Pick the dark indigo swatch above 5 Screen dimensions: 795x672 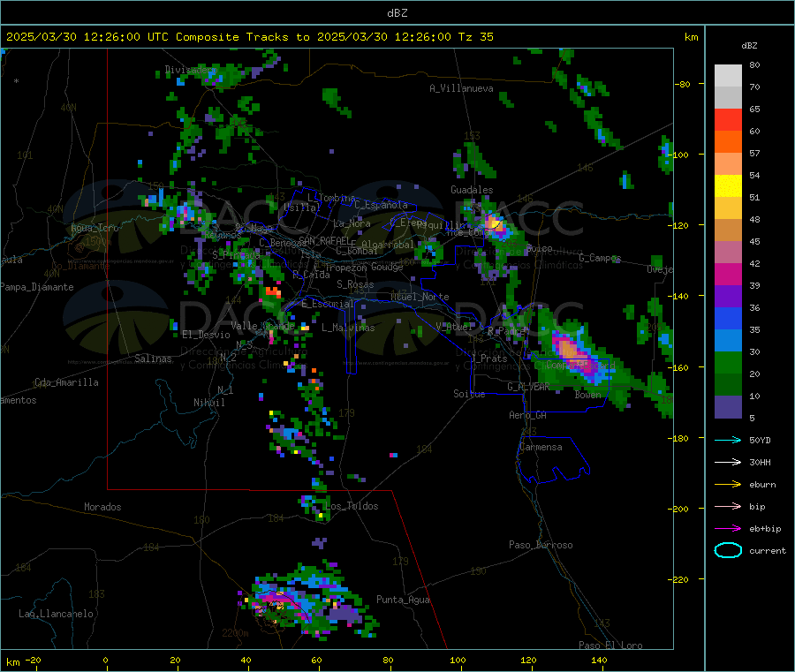728,407
